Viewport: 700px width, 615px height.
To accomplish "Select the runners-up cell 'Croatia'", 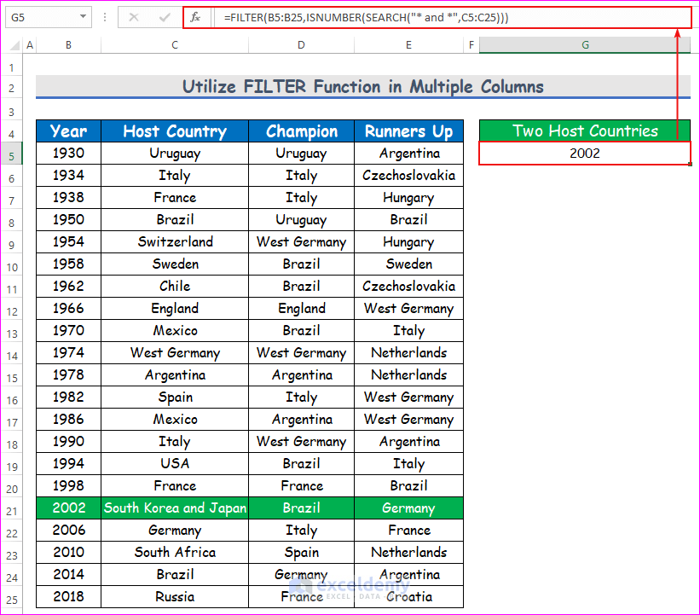I will (408, 597).
